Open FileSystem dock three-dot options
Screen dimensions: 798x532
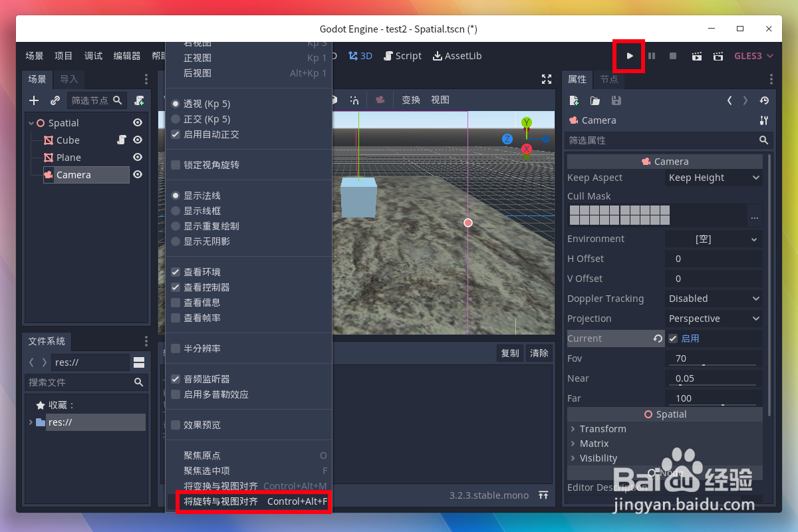click(146, 341)
